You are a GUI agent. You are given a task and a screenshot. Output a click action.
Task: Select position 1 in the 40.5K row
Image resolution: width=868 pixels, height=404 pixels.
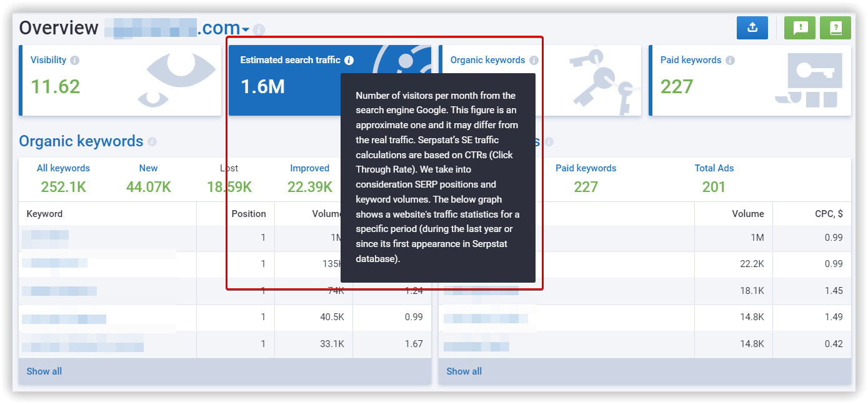(x=264, y=318)
